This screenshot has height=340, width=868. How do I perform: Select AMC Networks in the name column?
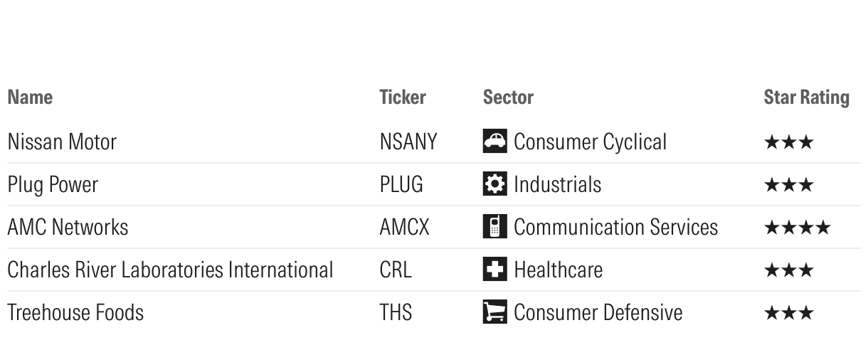click(x=68, y=228)
